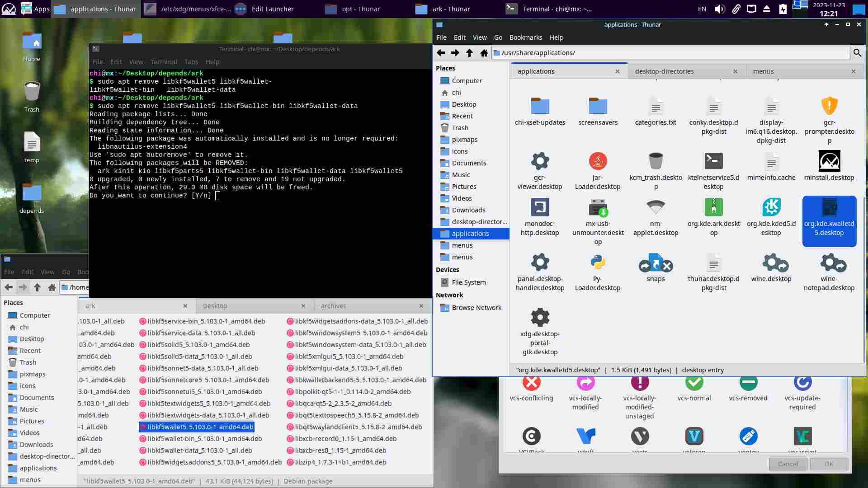This screenshot has width=868, height=488.
Task: Select the vcs-conflicting icon
Action: click(531, 383)
